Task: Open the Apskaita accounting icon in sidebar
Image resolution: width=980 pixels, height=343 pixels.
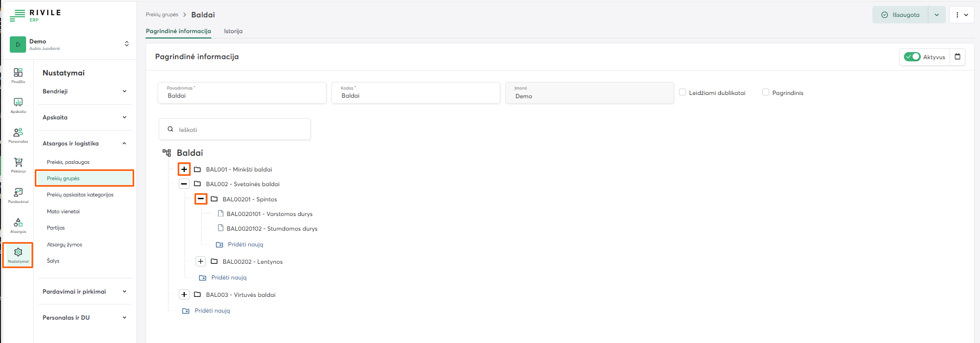Action: point(18,105)
